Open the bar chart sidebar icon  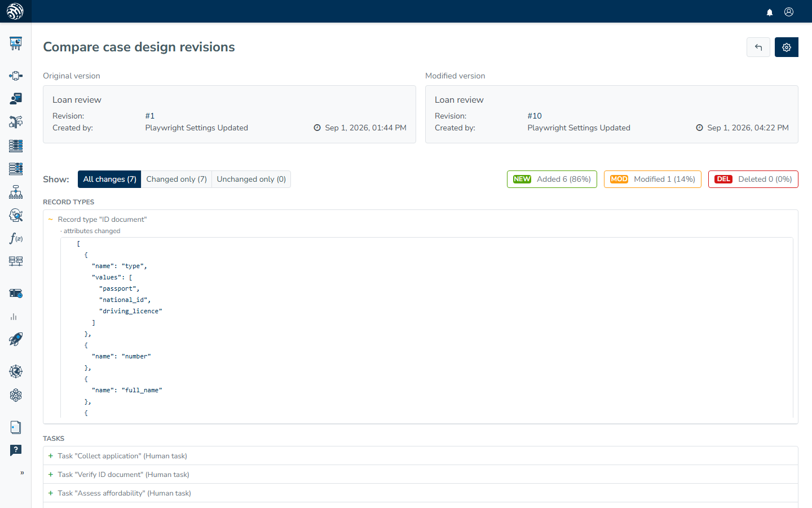14,317
